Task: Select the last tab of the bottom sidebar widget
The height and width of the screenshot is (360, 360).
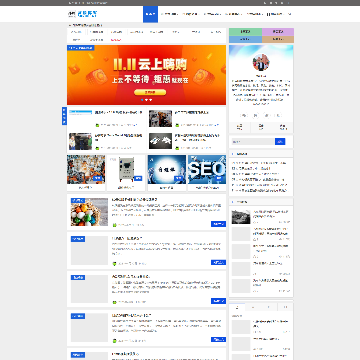Action: click(285, 307)
